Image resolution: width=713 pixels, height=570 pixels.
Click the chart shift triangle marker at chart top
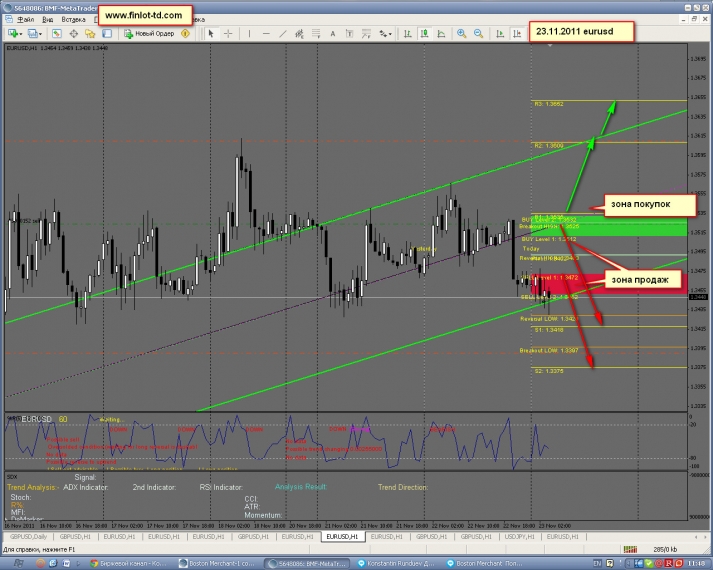tap(550, 45)
